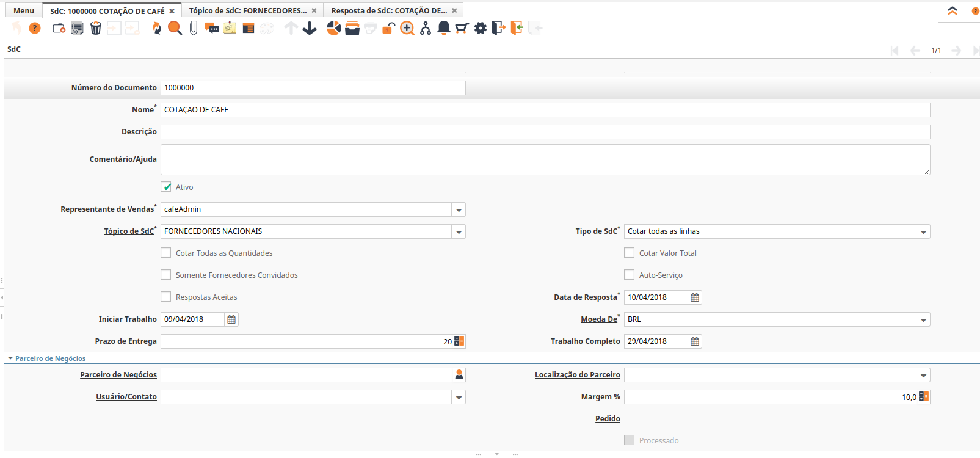
Task: Click the Delete trash can icon
Action: [96, 28]
